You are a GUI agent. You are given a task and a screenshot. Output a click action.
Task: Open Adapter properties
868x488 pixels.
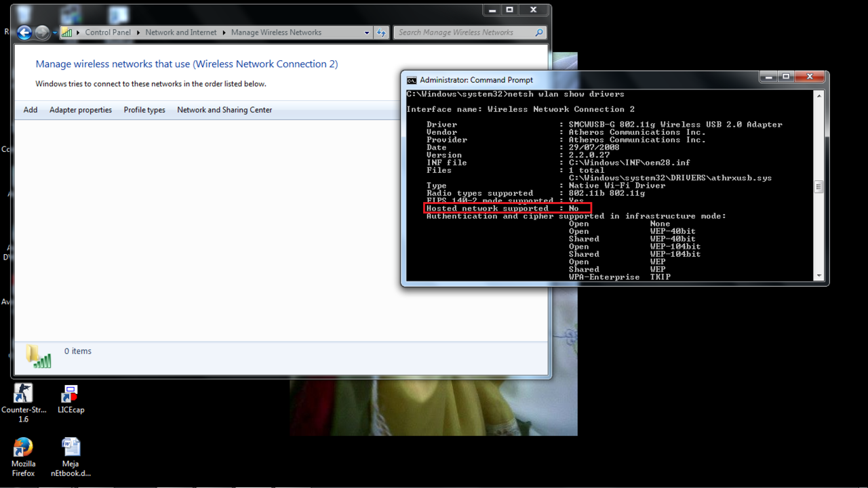click(81, 110)
